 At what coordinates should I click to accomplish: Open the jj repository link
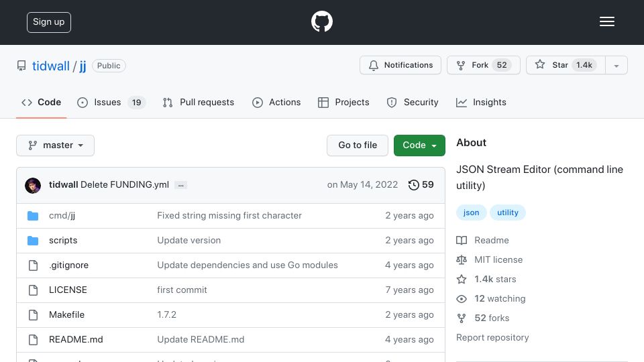pyautogui.click(x=83, y=66)
